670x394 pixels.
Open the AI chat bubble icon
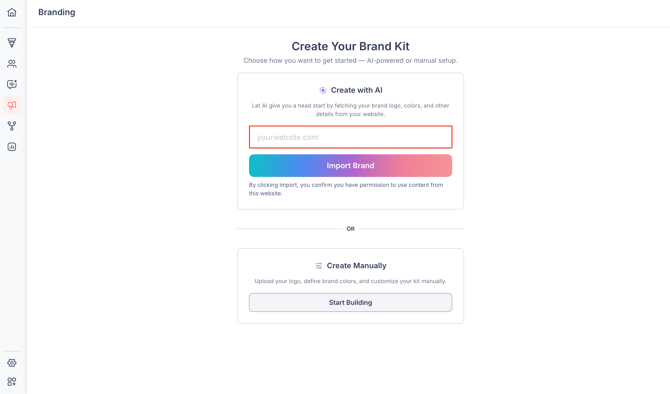click(12, 84)
